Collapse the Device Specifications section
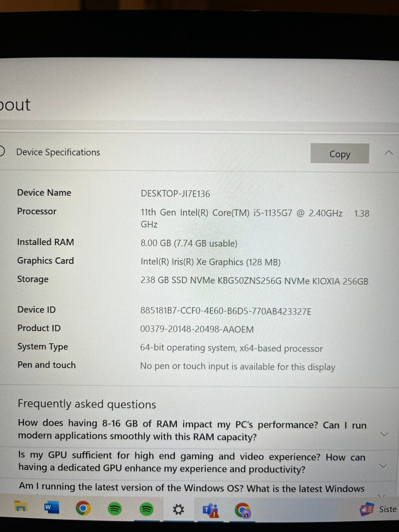 pyautogui.click(x=389, y=153)
